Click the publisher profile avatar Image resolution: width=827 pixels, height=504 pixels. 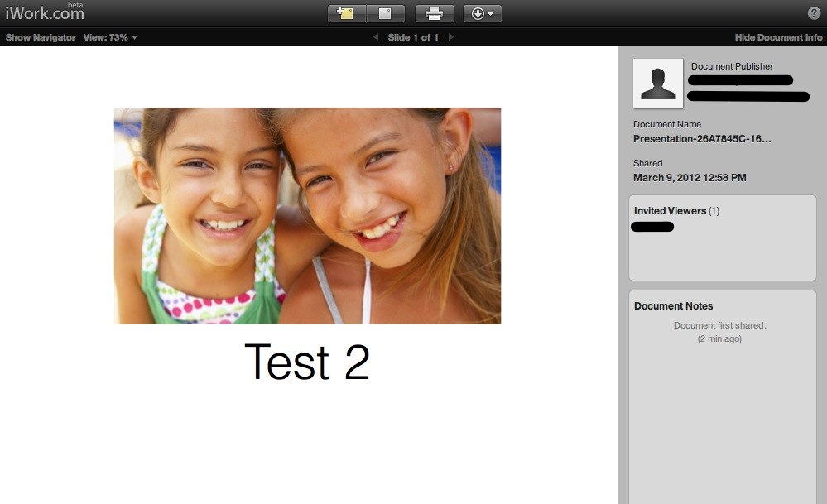point(658,84)
